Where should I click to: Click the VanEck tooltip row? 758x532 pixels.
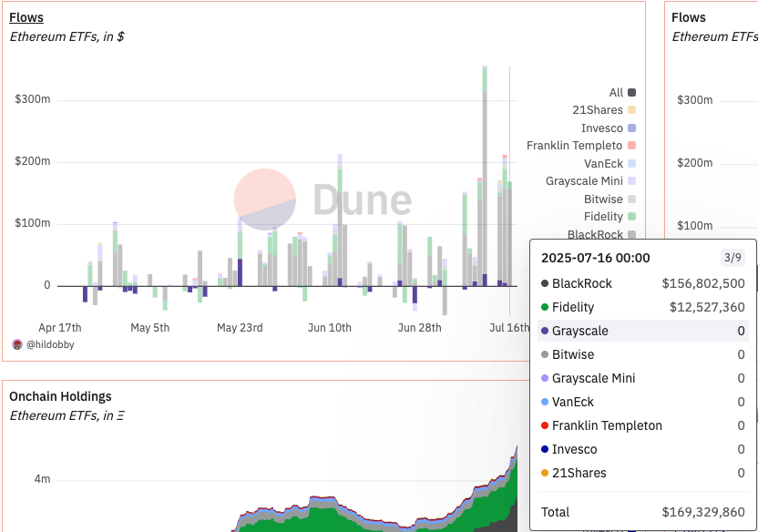point(643,402)
